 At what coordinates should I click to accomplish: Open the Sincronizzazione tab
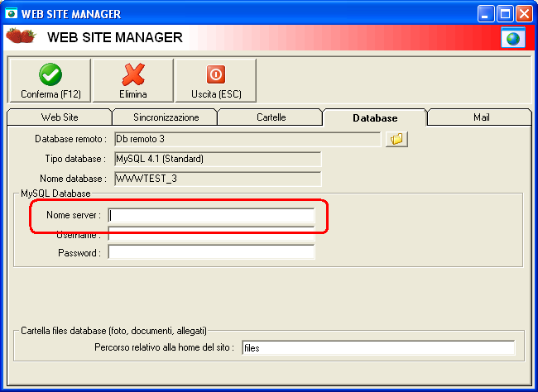click(166, 117)
